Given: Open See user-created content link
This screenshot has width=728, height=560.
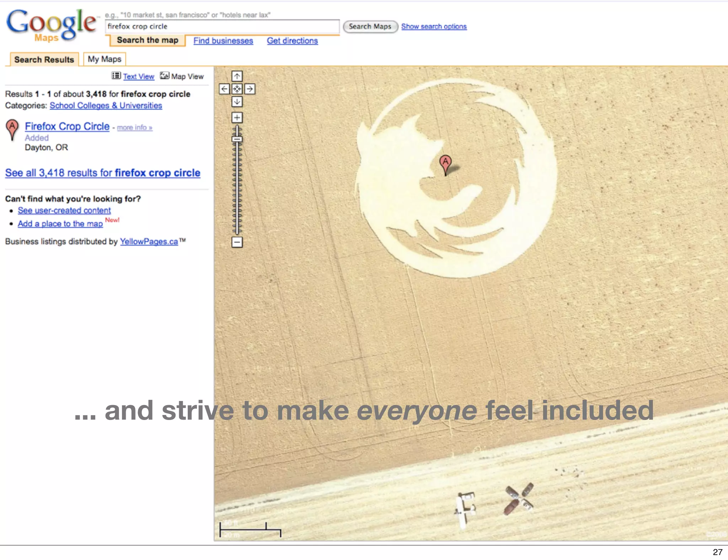Looking at the screenshot, I should tap(64, 210).
